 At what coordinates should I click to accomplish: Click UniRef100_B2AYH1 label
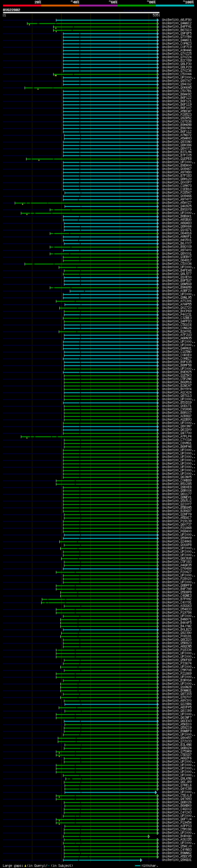(x=177, y=332)
